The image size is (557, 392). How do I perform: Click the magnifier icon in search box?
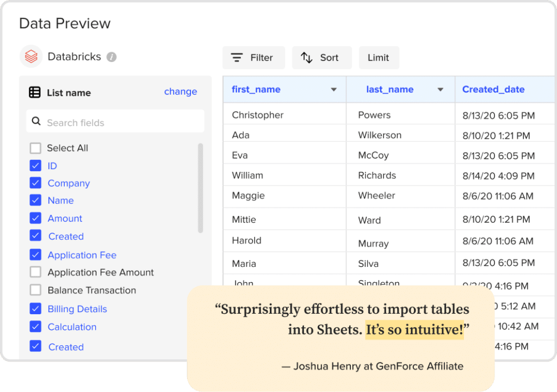(36, 121)
